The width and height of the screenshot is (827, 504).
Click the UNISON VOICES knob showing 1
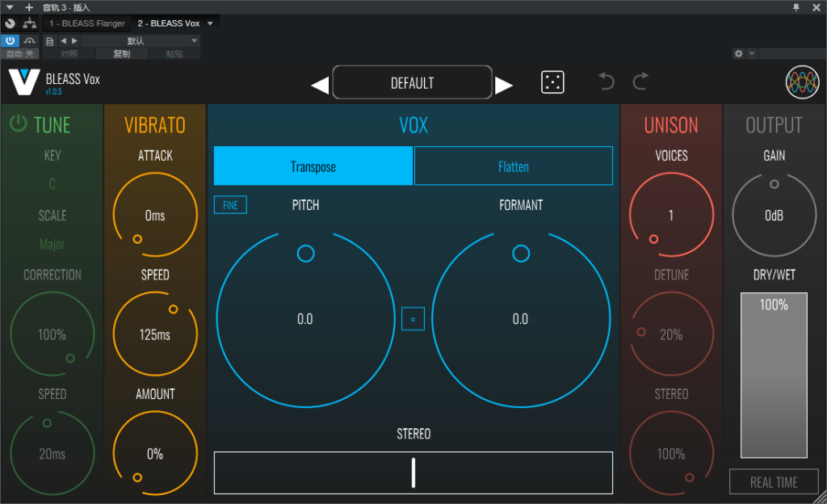point(671,215)
